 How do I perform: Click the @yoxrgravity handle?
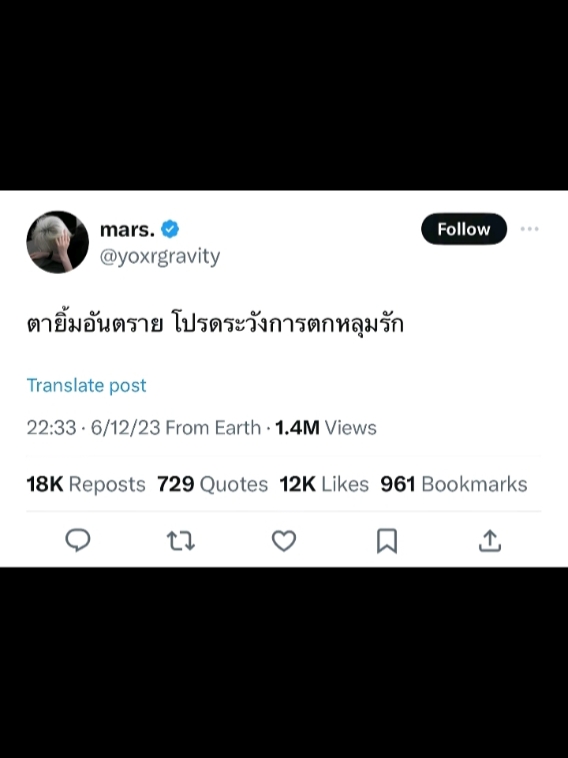pyautogui.click(x=160, y=256)
